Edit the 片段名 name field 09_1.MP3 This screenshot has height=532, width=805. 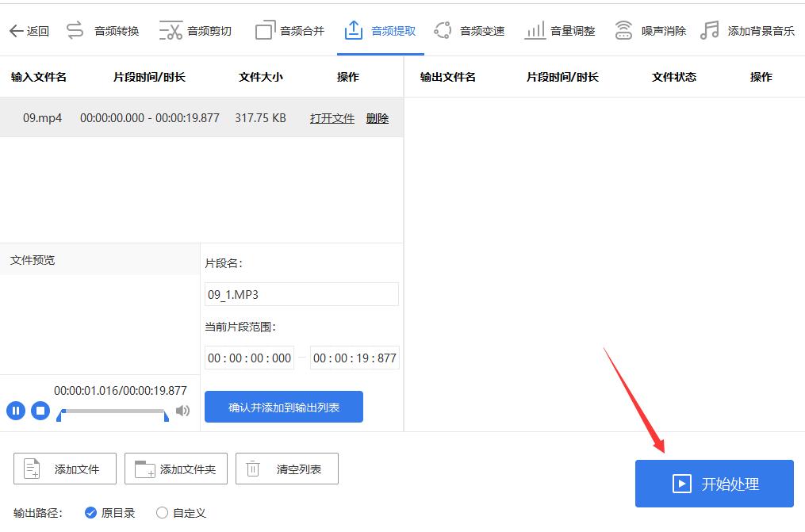[x=301, y=293]
